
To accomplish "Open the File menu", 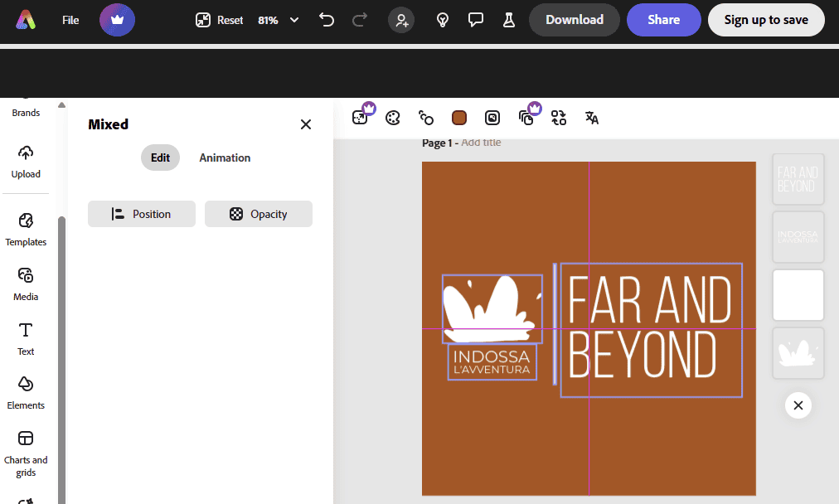I will [70, 19].
